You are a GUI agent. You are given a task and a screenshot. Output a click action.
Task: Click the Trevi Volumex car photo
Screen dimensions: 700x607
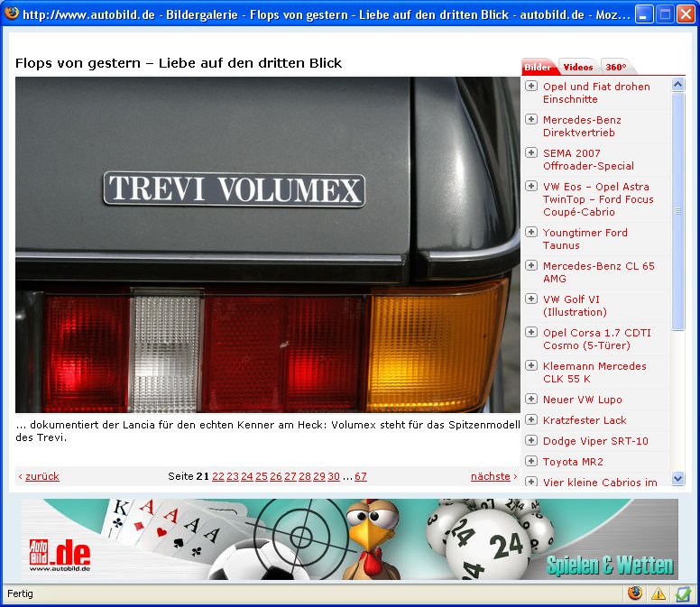268,244
